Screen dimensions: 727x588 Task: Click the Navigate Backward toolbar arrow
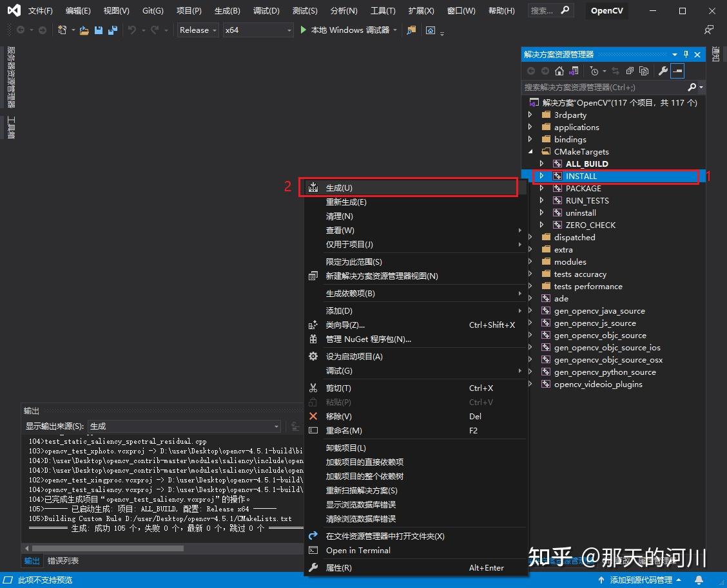pos(21,30)
